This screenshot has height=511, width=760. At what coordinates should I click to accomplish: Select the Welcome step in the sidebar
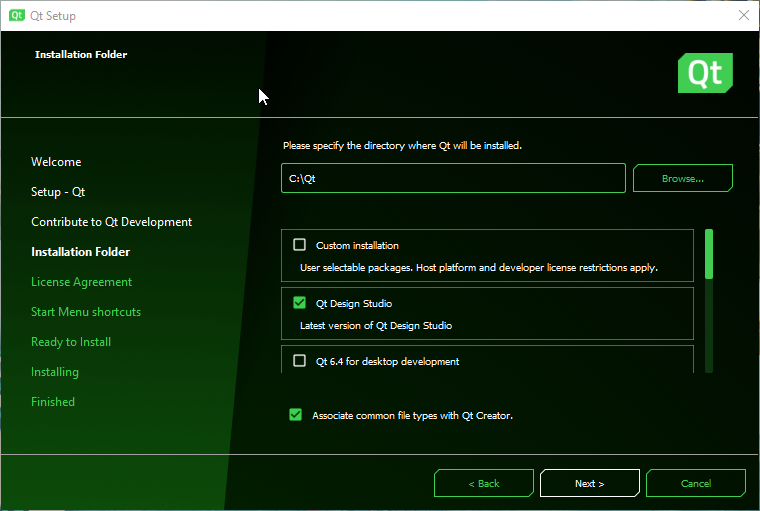click(56, 162)
